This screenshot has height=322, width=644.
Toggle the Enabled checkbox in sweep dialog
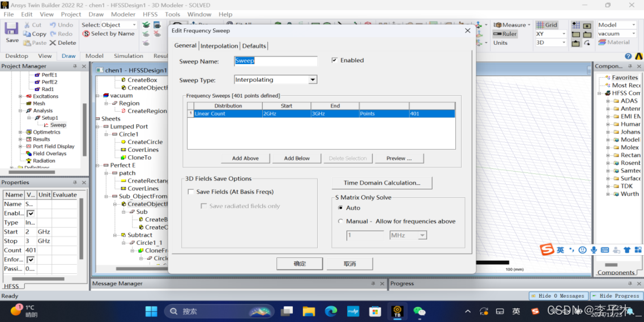click(334, 61)
